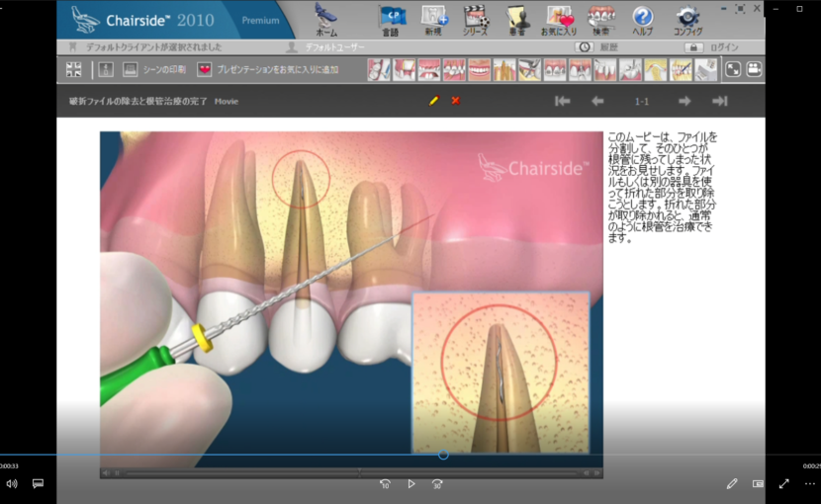The image size is (821, 504).
Task: Click the yellow pencil edit icon
Action: pos(433,101)
